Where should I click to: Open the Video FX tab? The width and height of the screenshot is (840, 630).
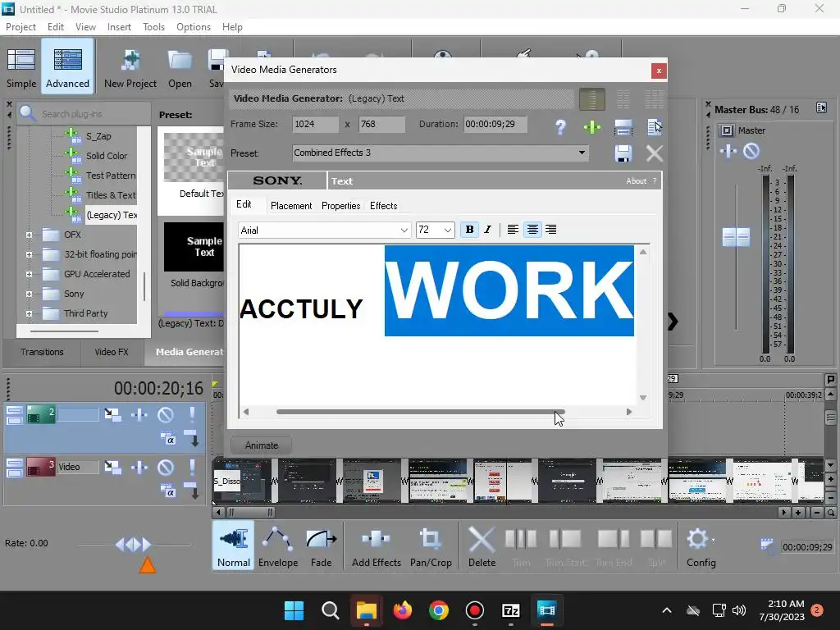pos(112,352)
